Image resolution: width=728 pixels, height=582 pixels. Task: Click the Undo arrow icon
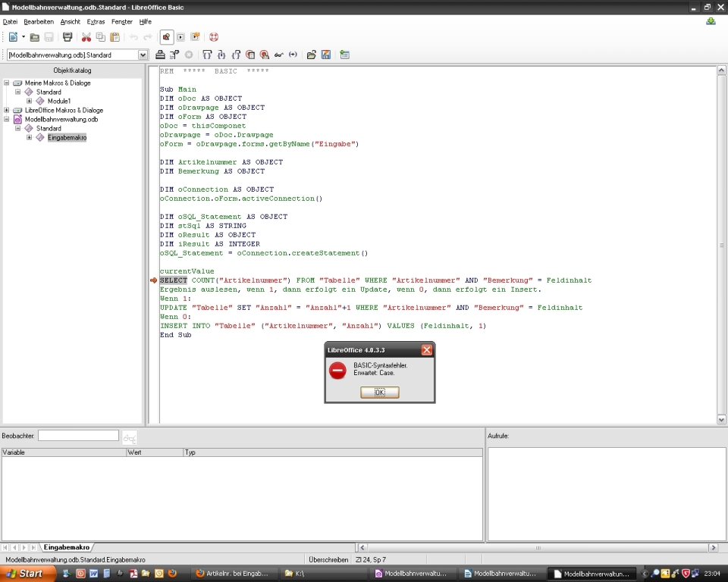point(133,37)
